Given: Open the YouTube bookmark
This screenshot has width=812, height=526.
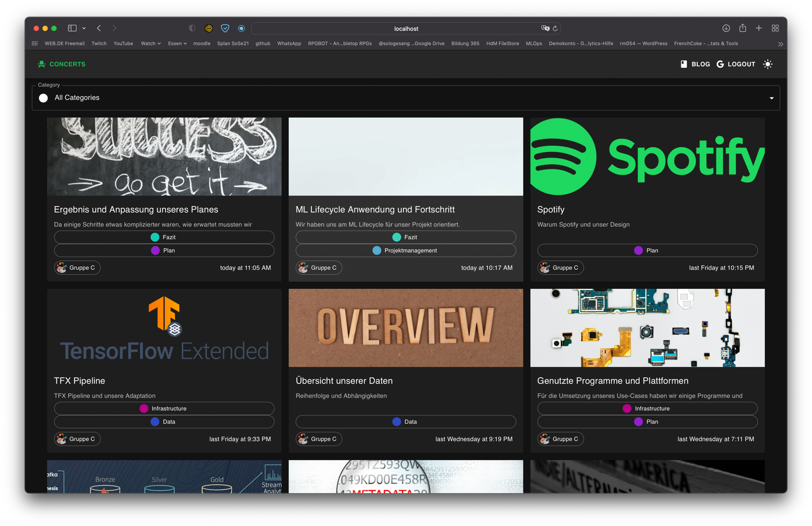Looking at the screenshot, I should (x=123, y=43).
